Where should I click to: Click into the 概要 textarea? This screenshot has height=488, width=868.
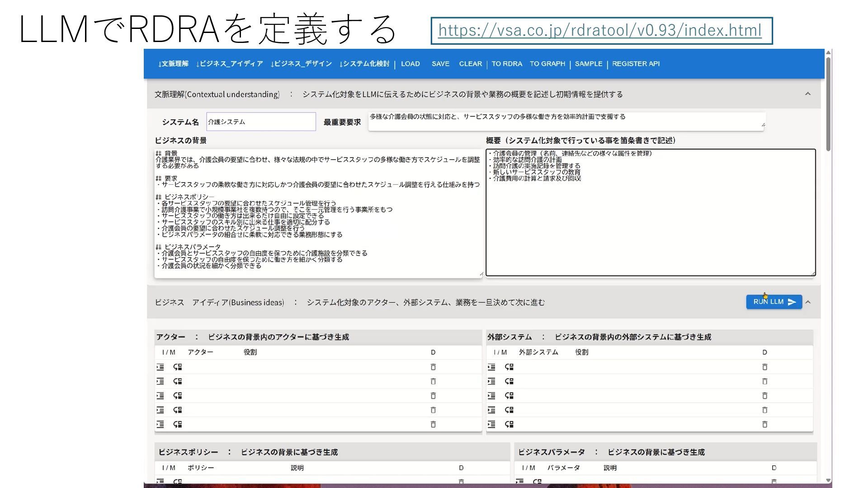(651, 212)
